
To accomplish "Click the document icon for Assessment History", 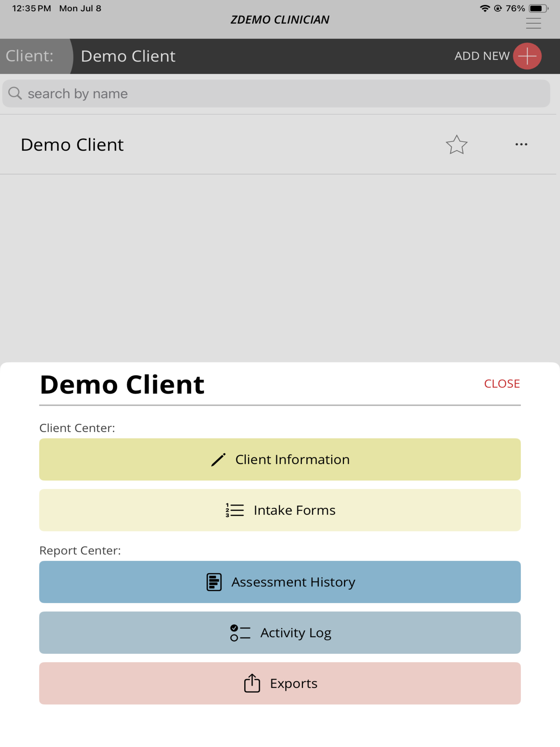I will coord(214,582).
